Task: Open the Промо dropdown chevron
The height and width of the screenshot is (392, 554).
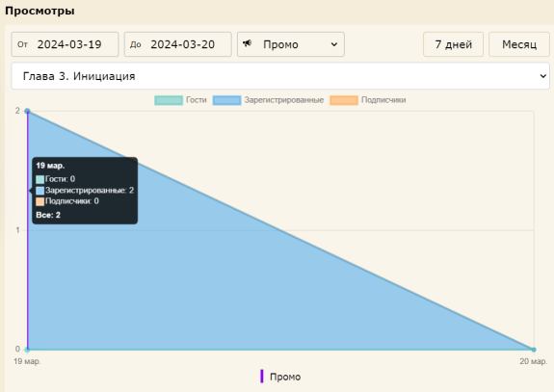Action: pos(334,44)
